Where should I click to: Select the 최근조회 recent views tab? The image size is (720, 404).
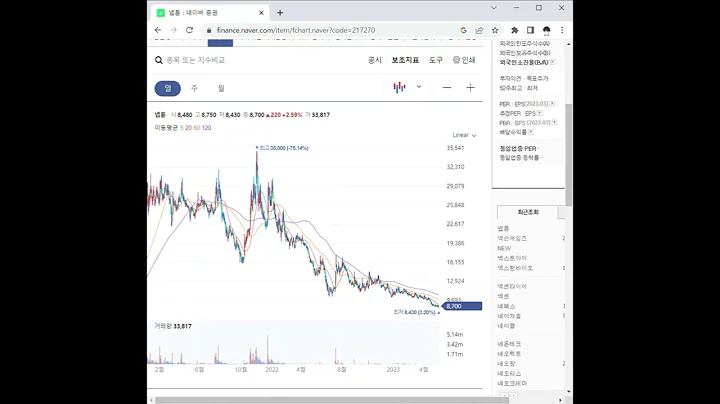tap(528, 212)
